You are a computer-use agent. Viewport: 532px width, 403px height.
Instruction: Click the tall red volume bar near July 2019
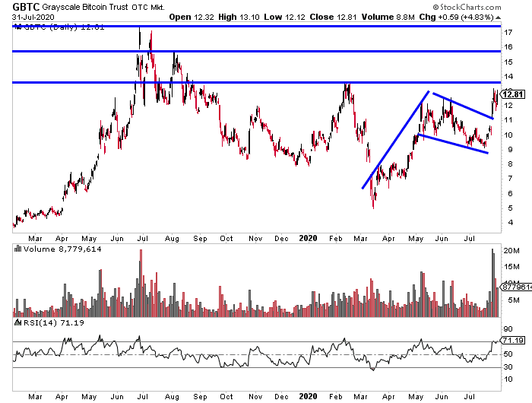coord(141,283)
